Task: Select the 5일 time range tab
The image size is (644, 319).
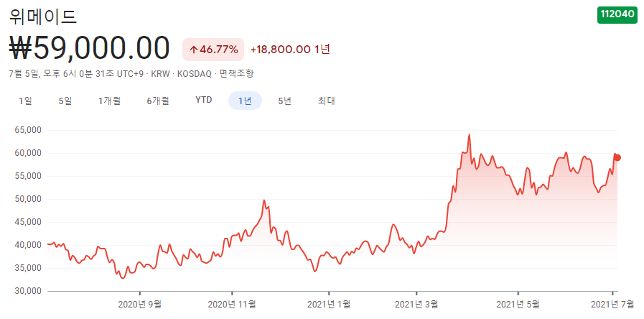Action: click(65, 101)
